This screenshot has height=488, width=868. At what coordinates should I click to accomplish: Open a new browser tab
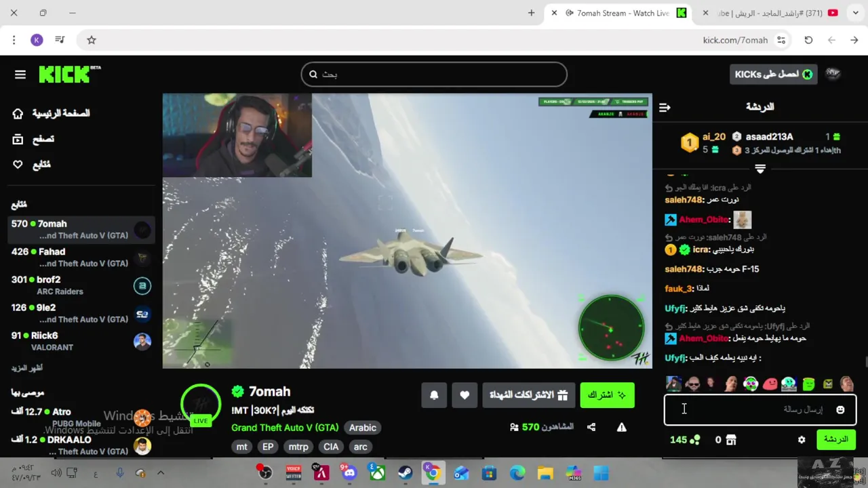[x=531, y=13]
